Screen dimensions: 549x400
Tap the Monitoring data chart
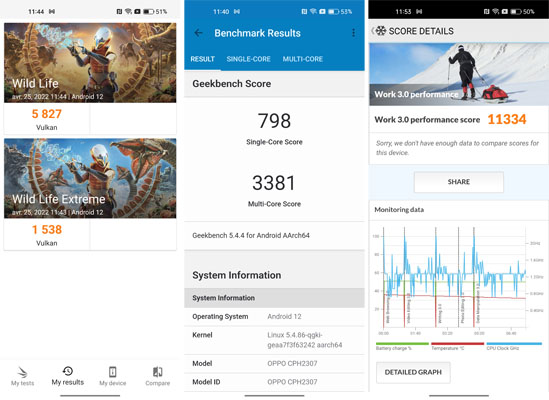point(458,280)
